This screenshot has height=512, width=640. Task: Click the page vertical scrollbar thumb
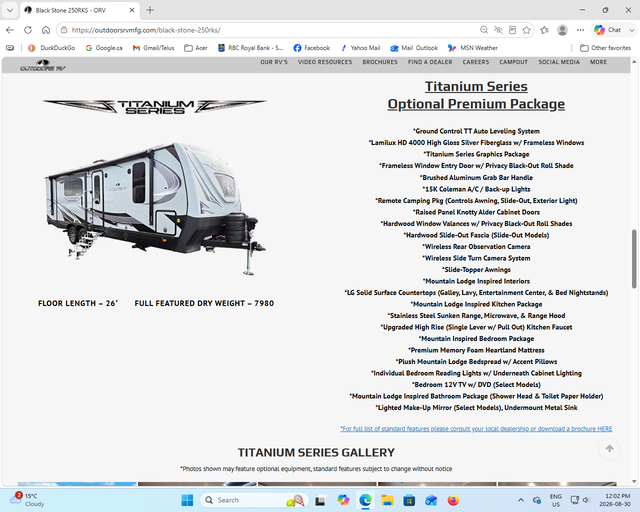click(634, 258)
